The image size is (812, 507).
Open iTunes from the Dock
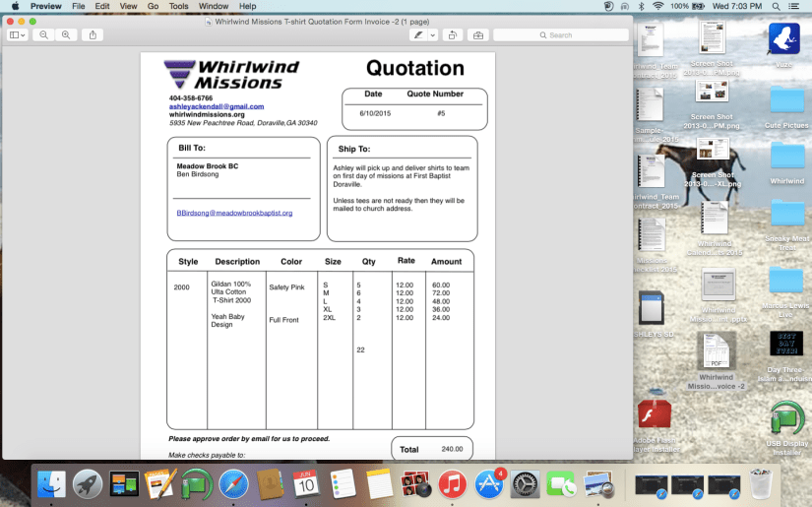tap(452, 484)
